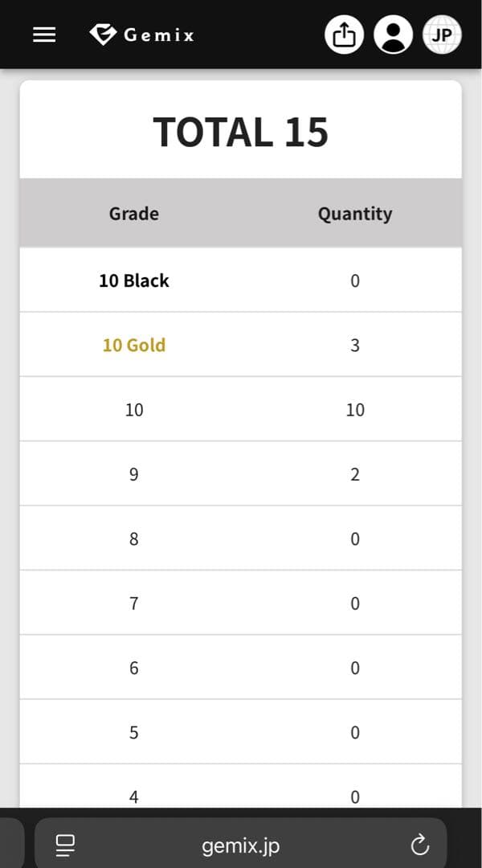Click the browser page reload icon
Image resolution: width=482 pixels, height=868 pixels.
419,845
